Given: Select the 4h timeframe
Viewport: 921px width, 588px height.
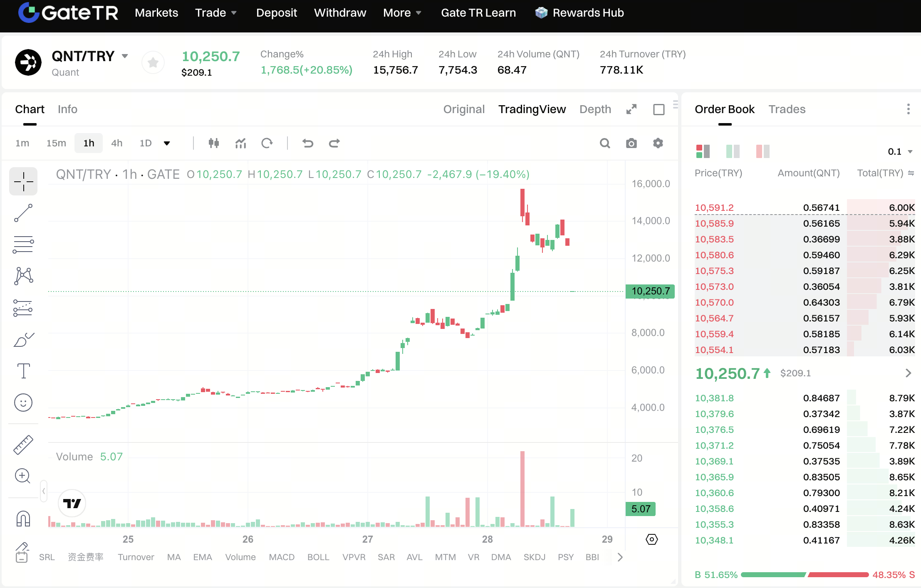Looking at the screenshot, I should 117,143.
